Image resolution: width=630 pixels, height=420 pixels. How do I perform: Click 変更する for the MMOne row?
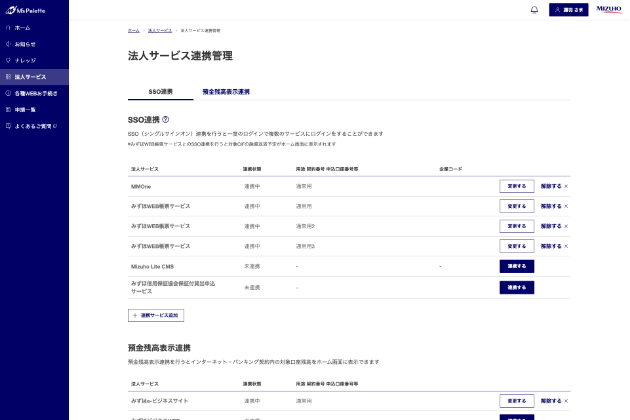pos(517,186)
